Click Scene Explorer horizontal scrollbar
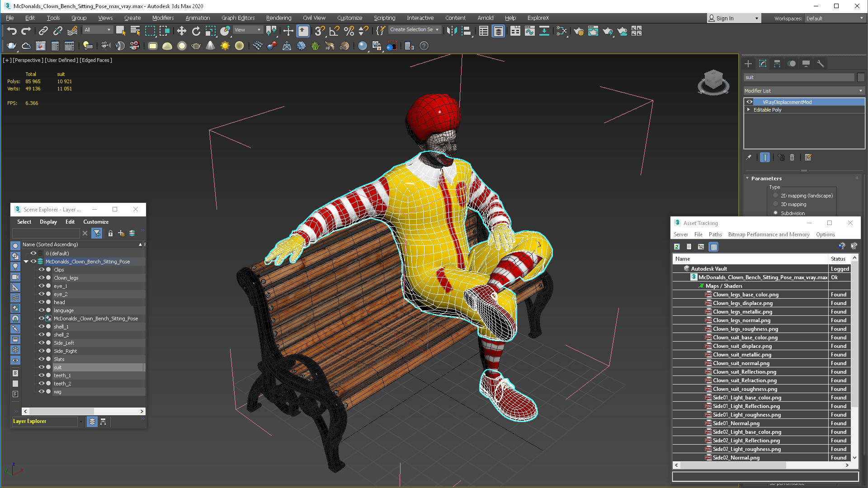The height and width of the screenshot is (488, 868). point(84,411)
